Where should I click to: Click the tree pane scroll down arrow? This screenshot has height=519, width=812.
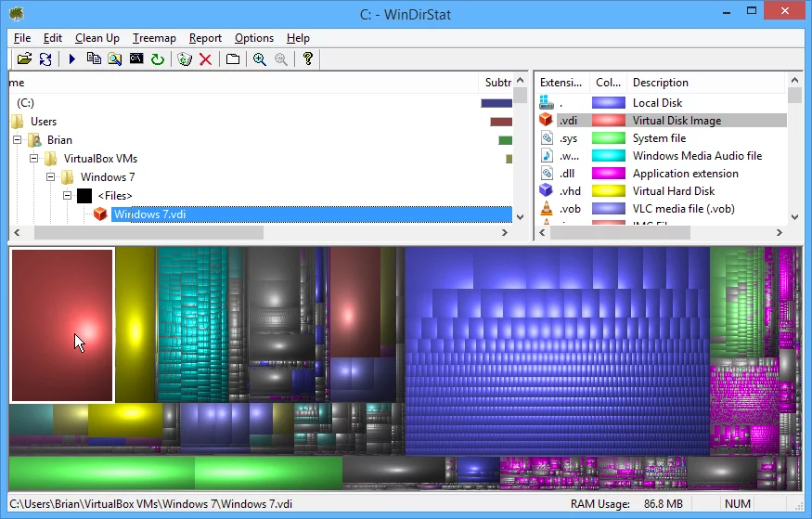[x=521, y=217]
